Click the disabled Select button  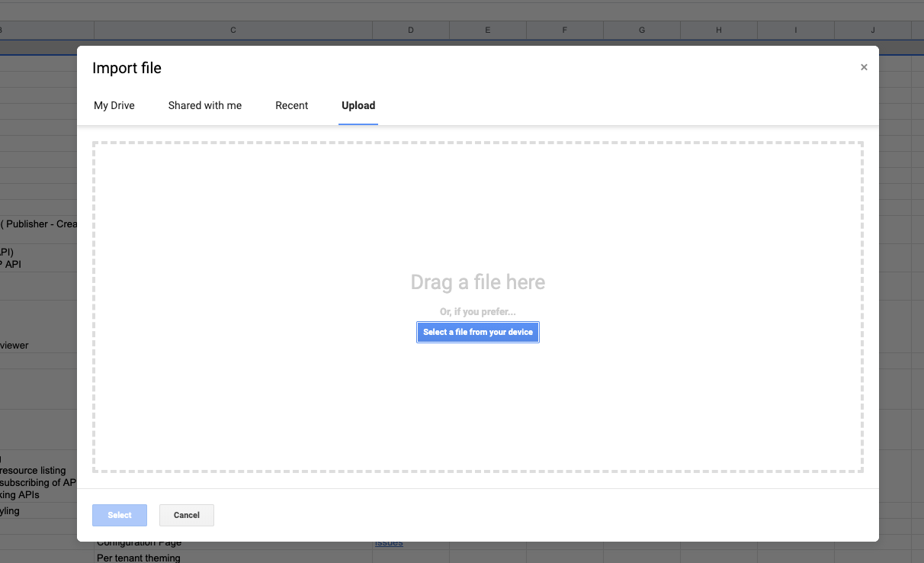pyautogui.click(x=120, y=515)
